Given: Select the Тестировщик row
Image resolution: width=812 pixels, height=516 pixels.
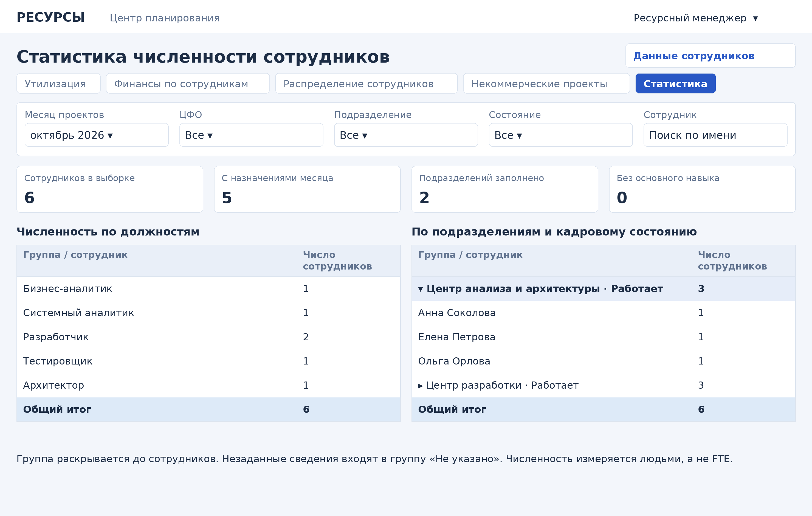Looking at the screenshot, I should (x=208, y=361).
